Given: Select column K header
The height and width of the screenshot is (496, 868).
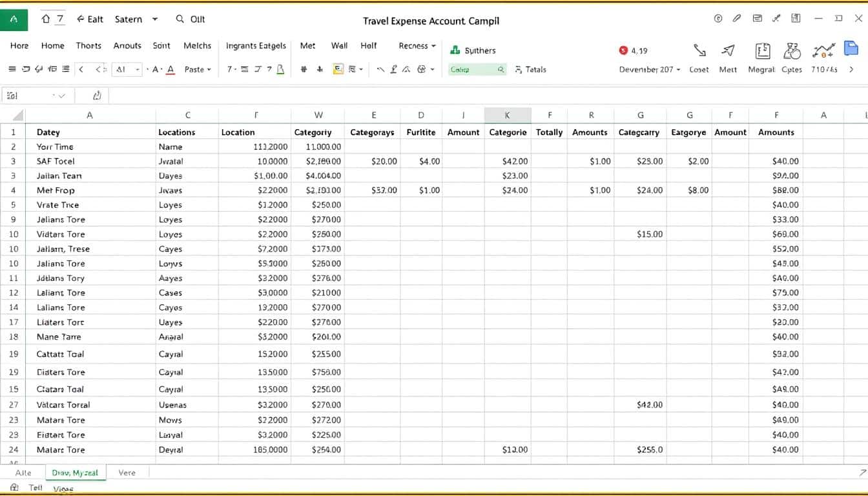Looking at the screenshot, I should pyautogui.click(x=508, y=116).
